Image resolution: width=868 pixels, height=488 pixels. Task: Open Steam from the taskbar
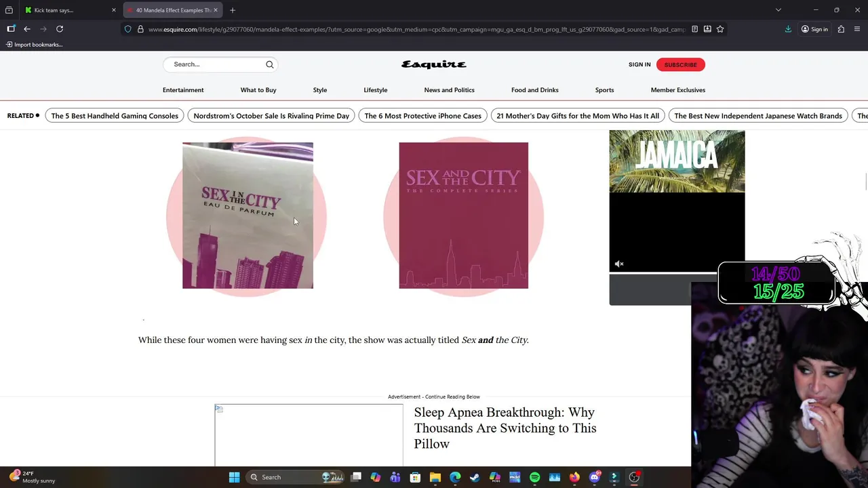[475, 477]
